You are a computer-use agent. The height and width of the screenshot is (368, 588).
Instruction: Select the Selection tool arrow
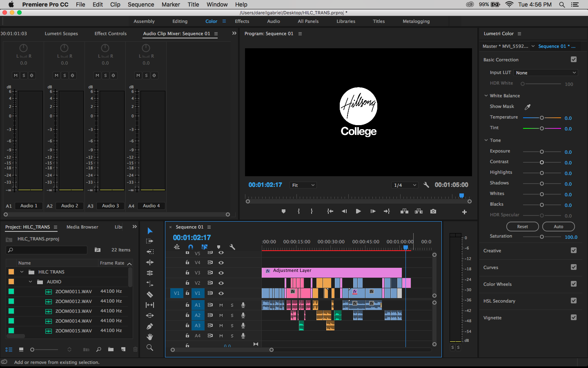tap(150, 231)
